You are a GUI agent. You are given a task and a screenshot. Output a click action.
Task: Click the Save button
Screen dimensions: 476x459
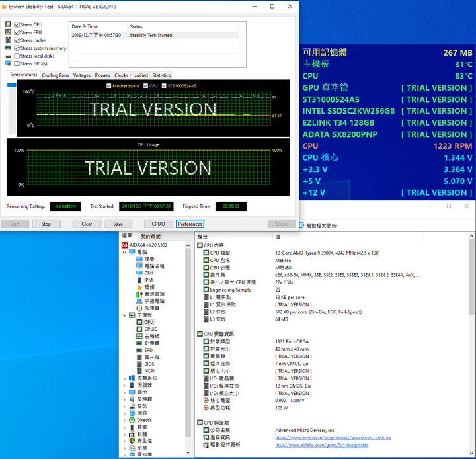click(x=118, y=224)
